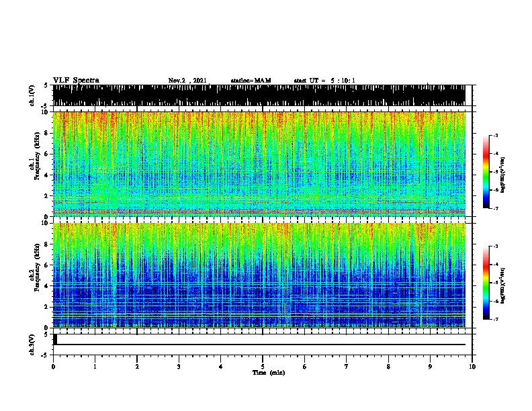Screen dimensions: 532x411
Task: Click the black pulse in ch.3 panel
Action: click(x=55, y=339)
